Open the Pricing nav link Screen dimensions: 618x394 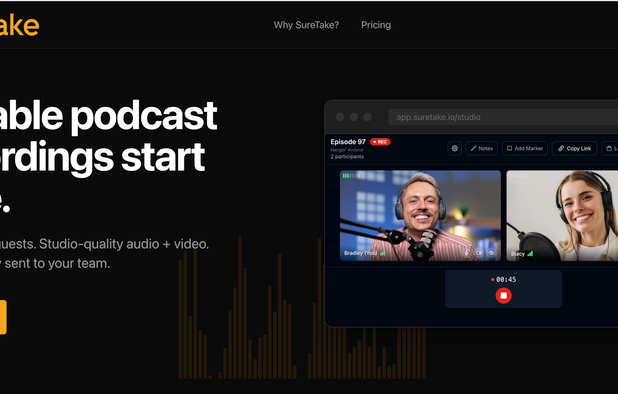tap(376, 25)
